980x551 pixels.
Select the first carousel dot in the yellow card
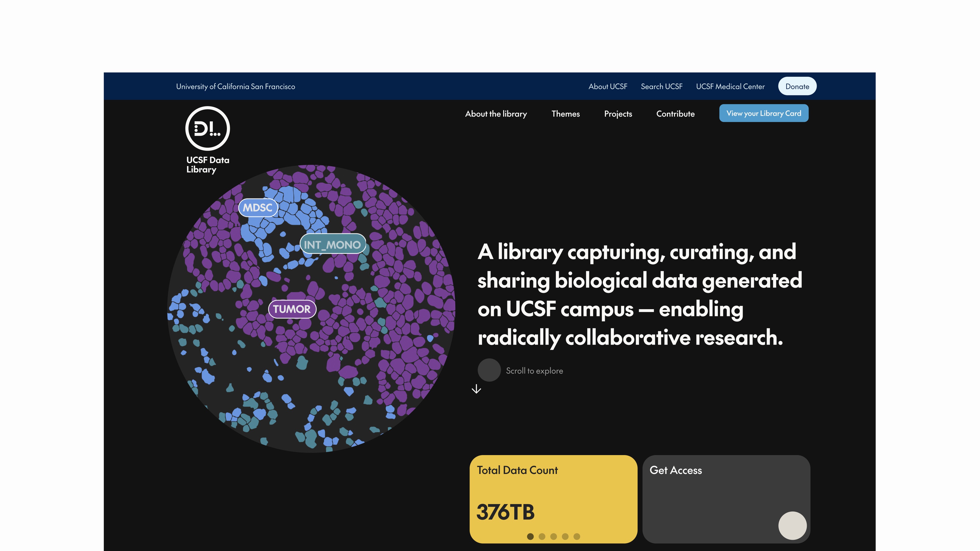(x=530, y=536)
